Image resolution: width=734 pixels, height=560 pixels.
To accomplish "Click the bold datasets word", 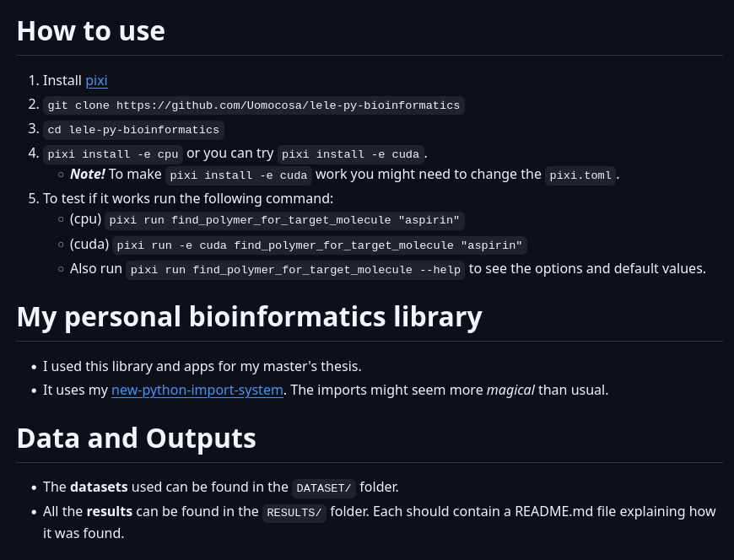I will [x=99, y=487].
